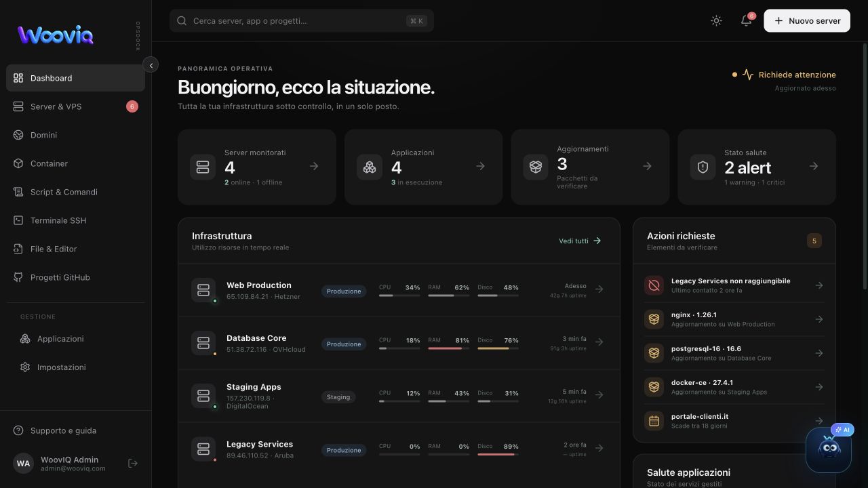868x488 pixels.
Task: Click Web Production CPU usage bar
Action: tap(399, 296)
